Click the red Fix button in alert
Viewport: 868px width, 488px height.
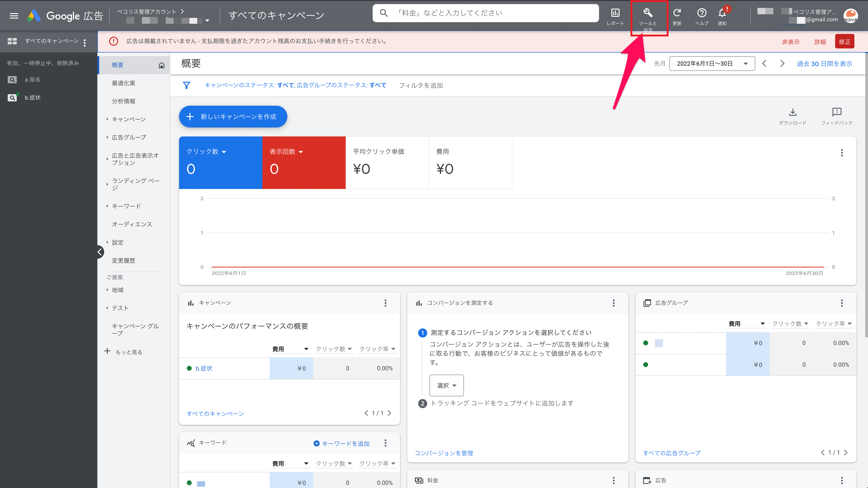[x=844, y=42]
